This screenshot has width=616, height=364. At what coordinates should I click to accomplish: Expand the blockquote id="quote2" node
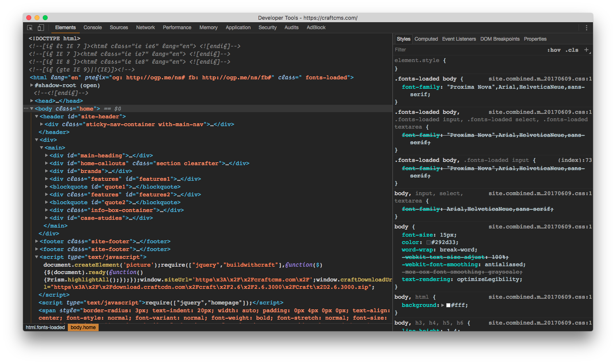(x=46, y=202)
